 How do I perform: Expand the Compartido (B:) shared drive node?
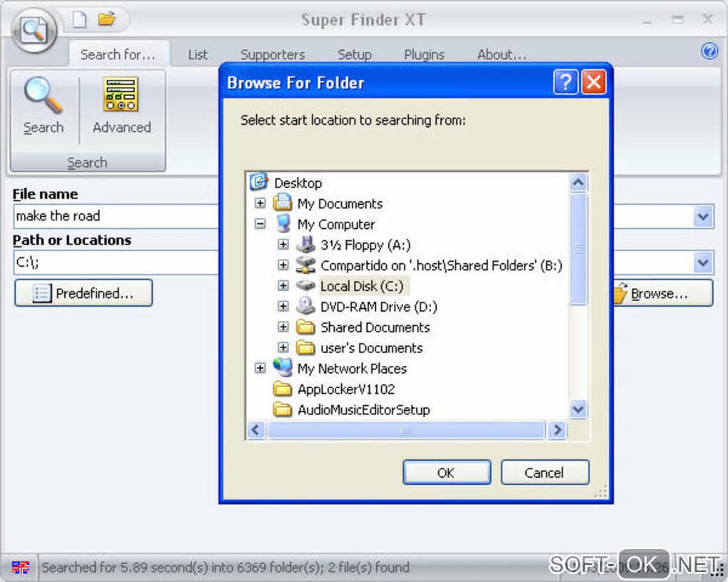coord(283,265)
